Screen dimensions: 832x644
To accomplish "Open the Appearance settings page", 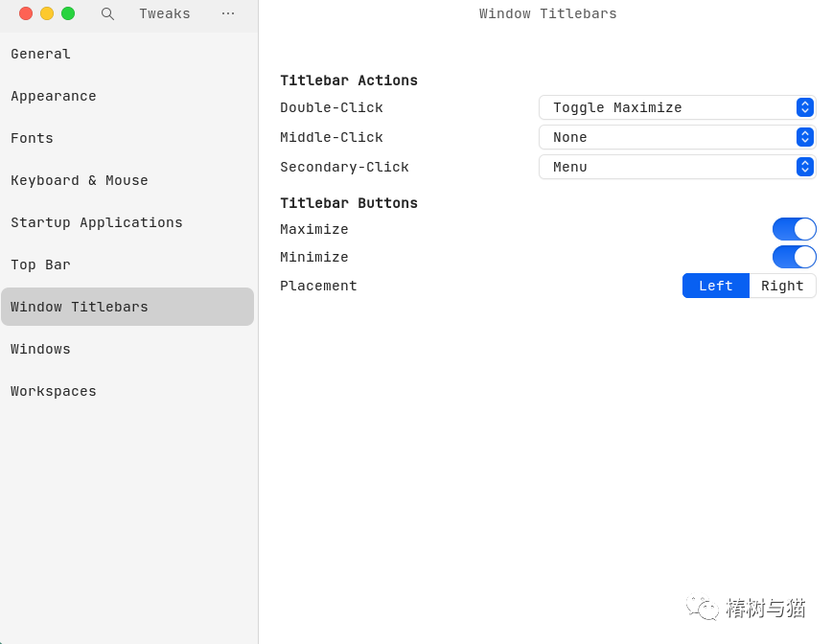I will pos(54,96).
